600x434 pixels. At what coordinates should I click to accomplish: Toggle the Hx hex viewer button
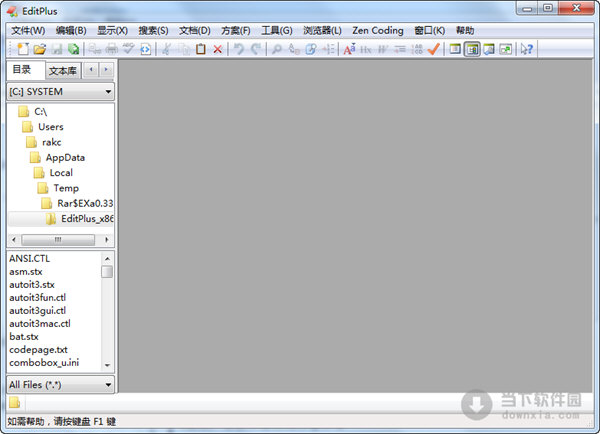pyautogui.click(x=366, y=49)
